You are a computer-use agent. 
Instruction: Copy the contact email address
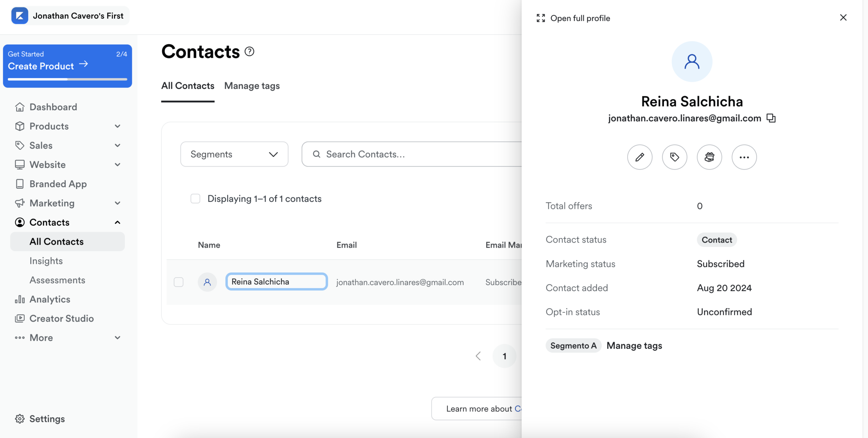tap(771, 118)
